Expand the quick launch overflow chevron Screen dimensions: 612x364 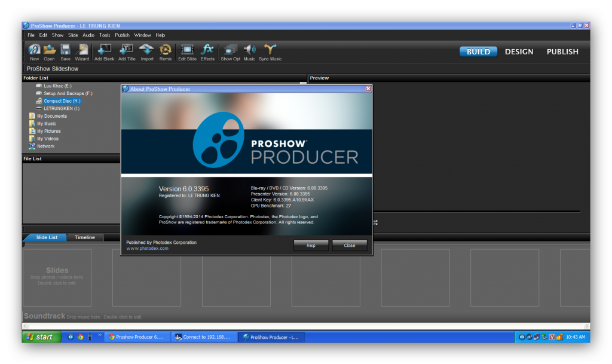point(100,335)
